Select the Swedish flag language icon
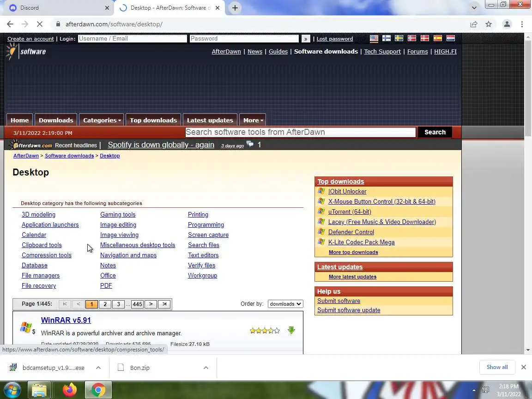Image resolution: width=532 pixels, height=399 pixels. 399,38
